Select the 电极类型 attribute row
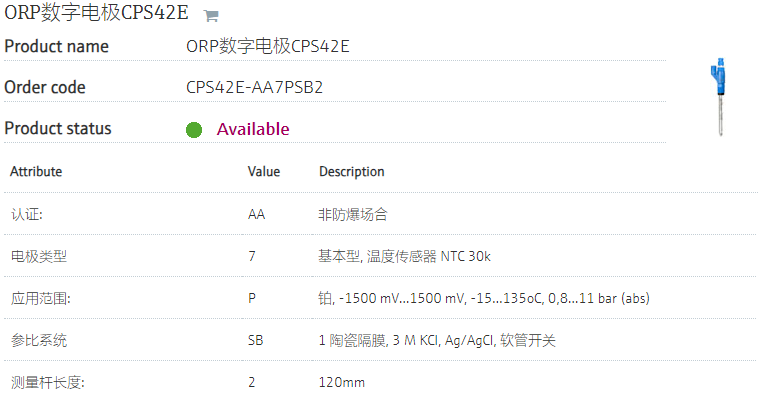 point(381,256)
